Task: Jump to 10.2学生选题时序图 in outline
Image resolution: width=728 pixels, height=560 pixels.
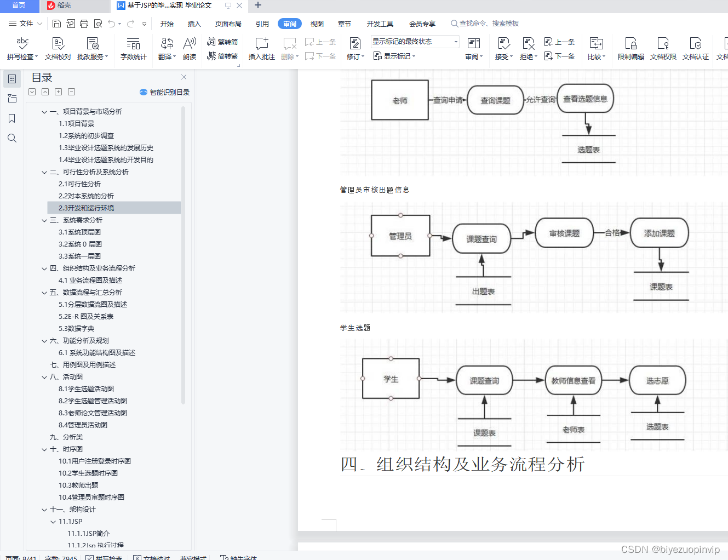Action: point(88,473)
